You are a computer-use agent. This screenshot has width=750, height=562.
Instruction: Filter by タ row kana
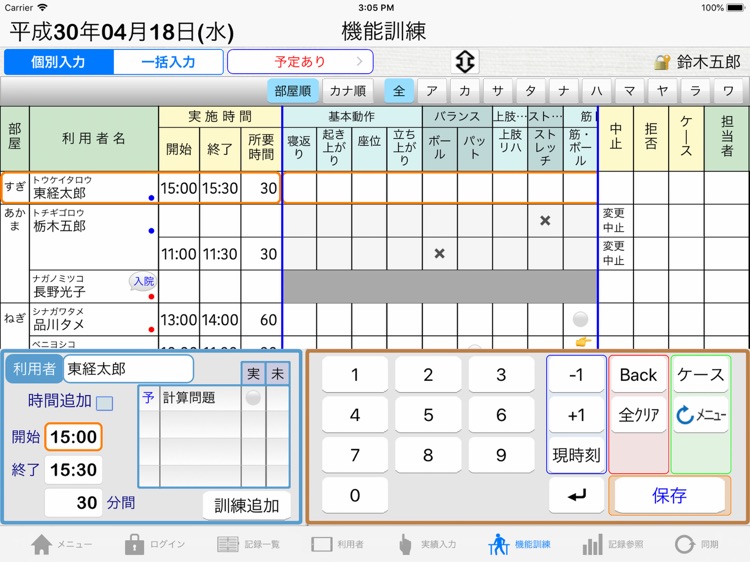tap(531, 91)
